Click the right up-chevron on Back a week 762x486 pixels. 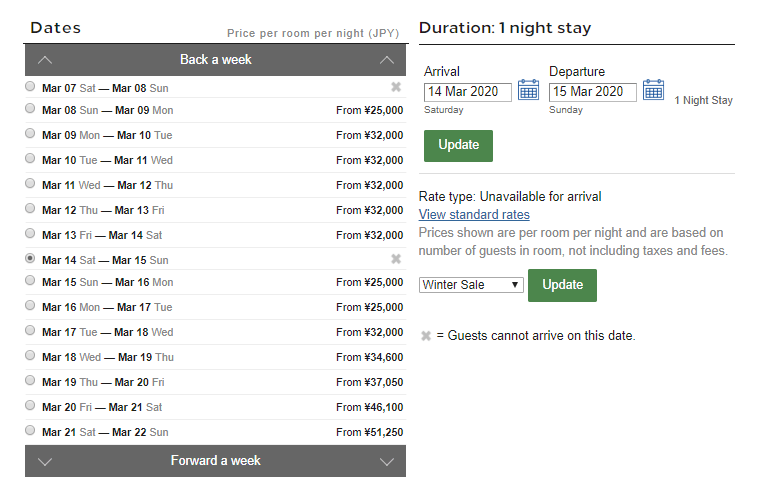coord(387,60)
